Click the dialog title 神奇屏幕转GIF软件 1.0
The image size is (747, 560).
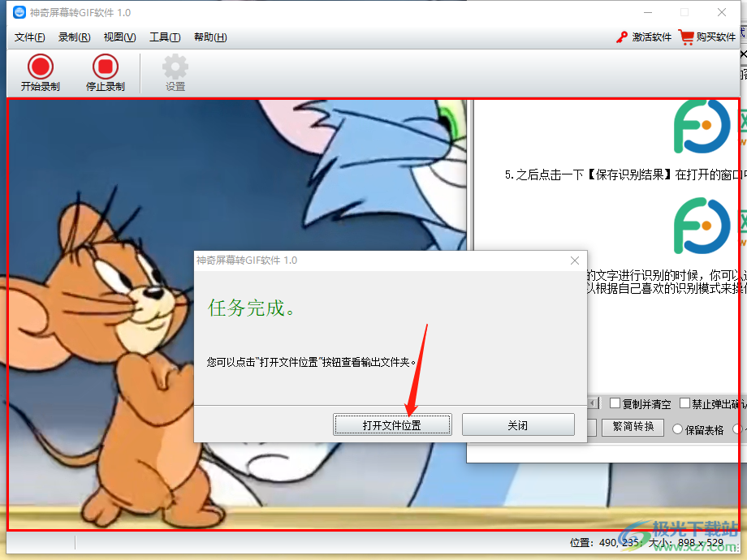(246, 261)
